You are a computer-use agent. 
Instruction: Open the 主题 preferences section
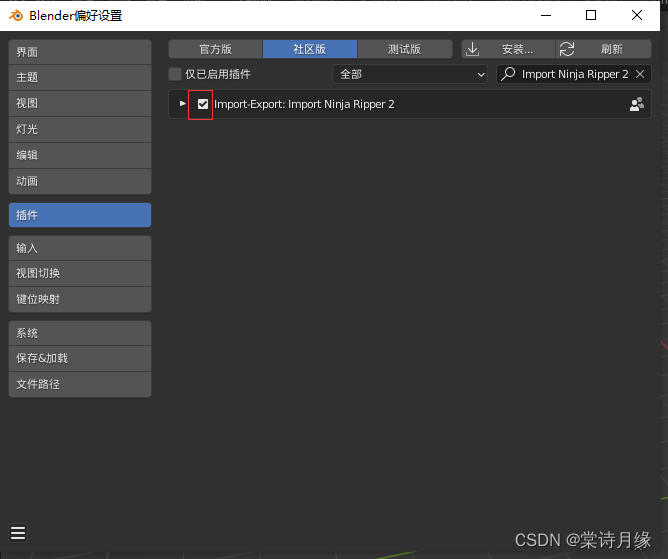pos(80,78)
